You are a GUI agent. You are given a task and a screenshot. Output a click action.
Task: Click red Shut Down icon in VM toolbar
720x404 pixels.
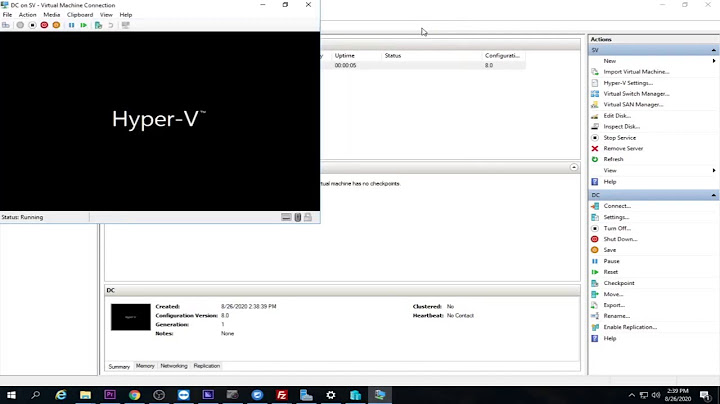[44, 25]
